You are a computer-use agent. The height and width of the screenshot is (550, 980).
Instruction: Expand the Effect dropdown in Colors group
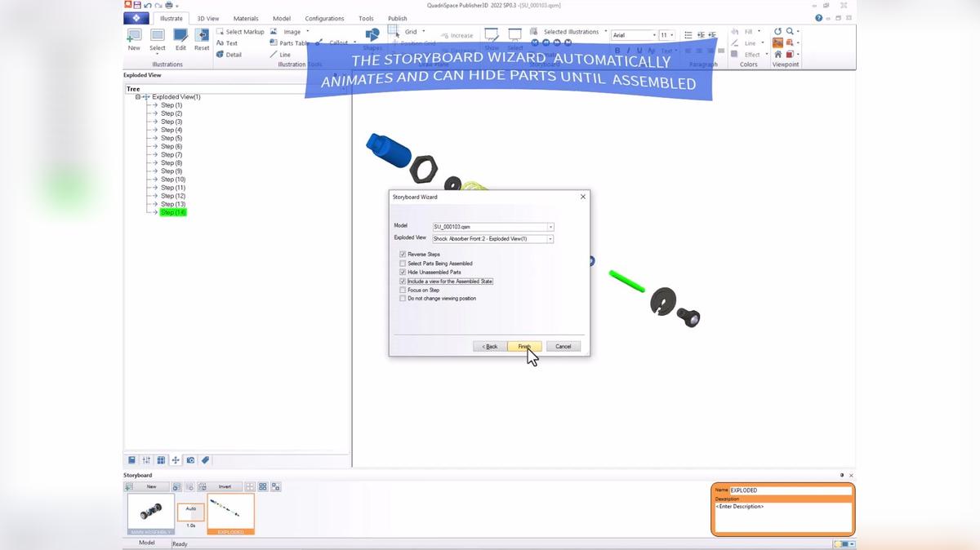[x=767, y=55]
